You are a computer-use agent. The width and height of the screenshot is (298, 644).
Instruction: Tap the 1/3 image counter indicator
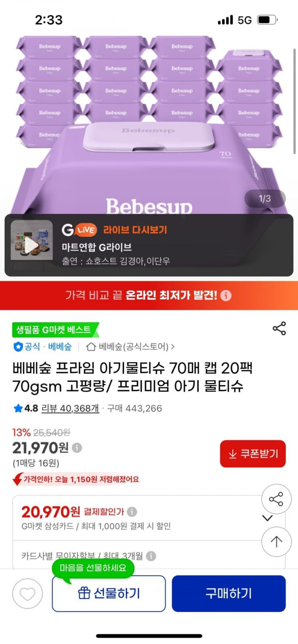[x=265, y=199]
